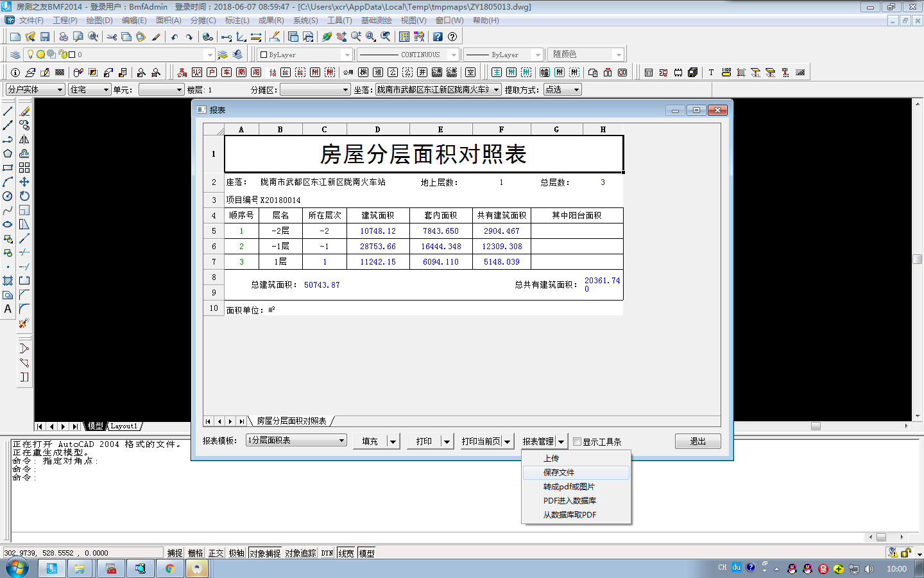Select the Polygon drawing tool
Image resolution: width=924 pixels, height=578 pixels.
[8, 153]
